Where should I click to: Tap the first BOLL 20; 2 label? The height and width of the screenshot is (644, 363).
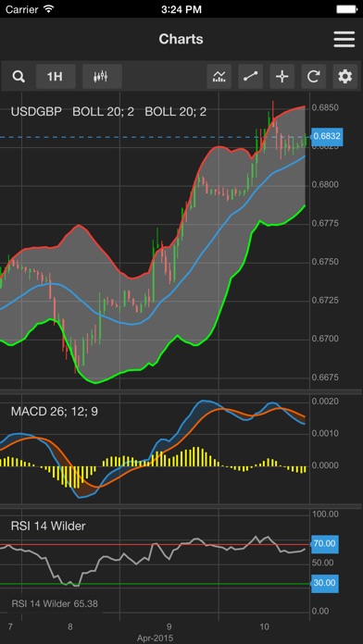click(x=103, y=112)
